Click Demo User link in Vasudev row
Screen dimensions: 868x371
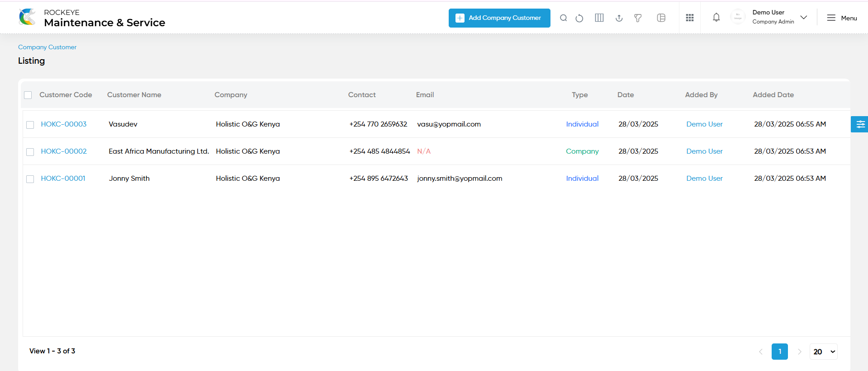point(704,124)
